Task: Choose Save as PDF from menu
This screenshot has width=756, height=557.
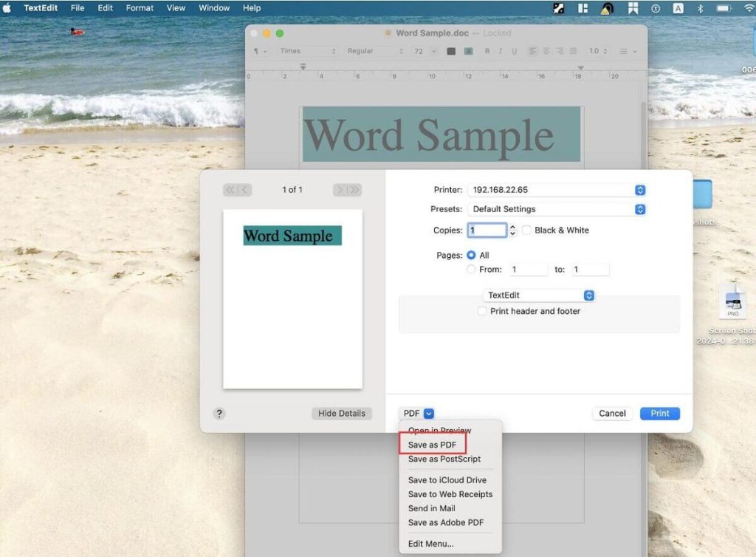Action: pyautogui.click(x=432, y=445)
